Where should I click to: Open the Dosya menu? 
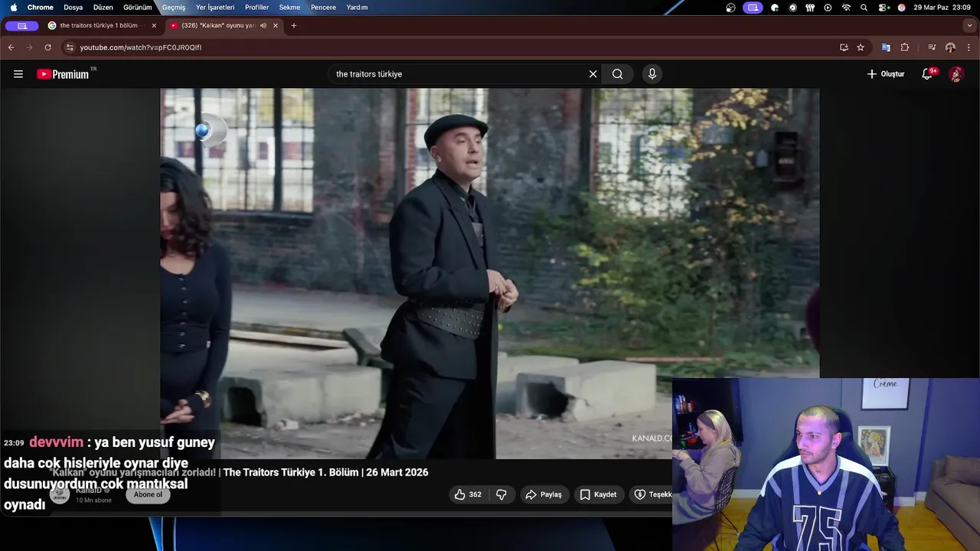click(x=73, y=8)
